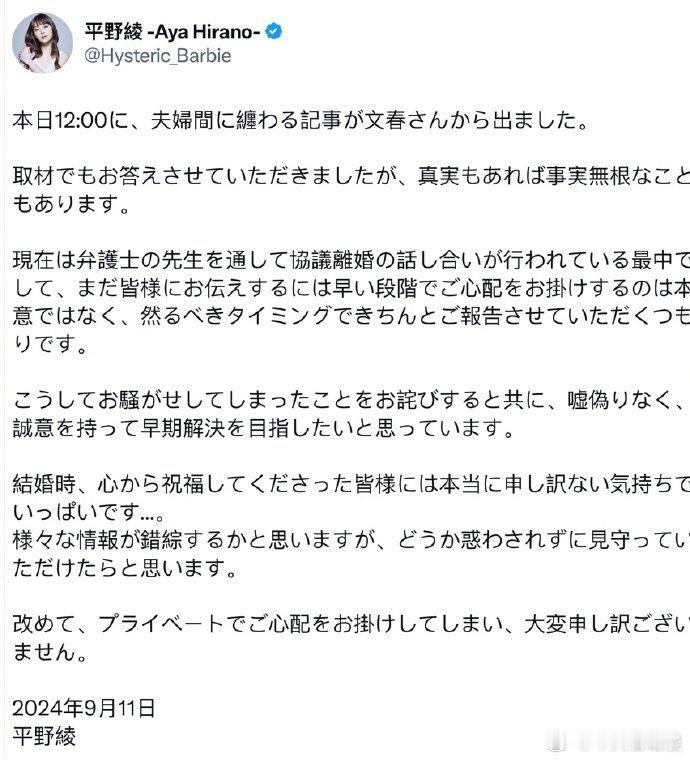The image size is (690, 760).
Task: Click the sentence starting 様々な情報が錯綜
Action: [351, 540]
